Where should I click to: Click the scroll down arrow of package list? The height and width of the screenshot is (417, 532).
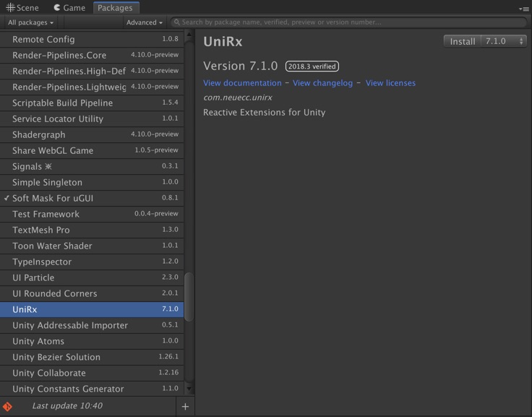click(x=189, y=390)
